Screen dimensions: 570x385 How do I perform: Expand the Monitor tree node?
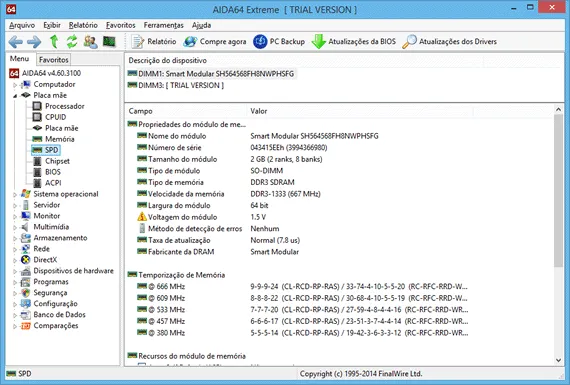[x=15, y=217]
